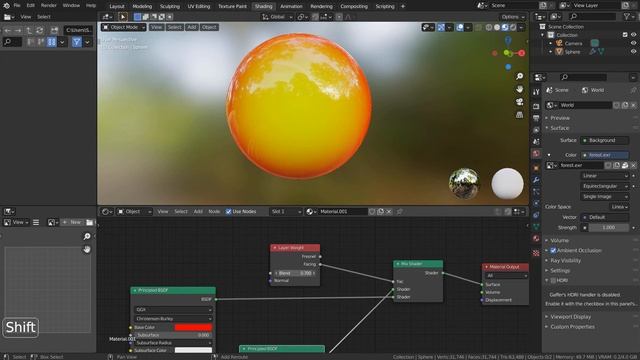Screen dimensions: 640x360
Task: Click the node editor Node menu
Action: (214, 211)
